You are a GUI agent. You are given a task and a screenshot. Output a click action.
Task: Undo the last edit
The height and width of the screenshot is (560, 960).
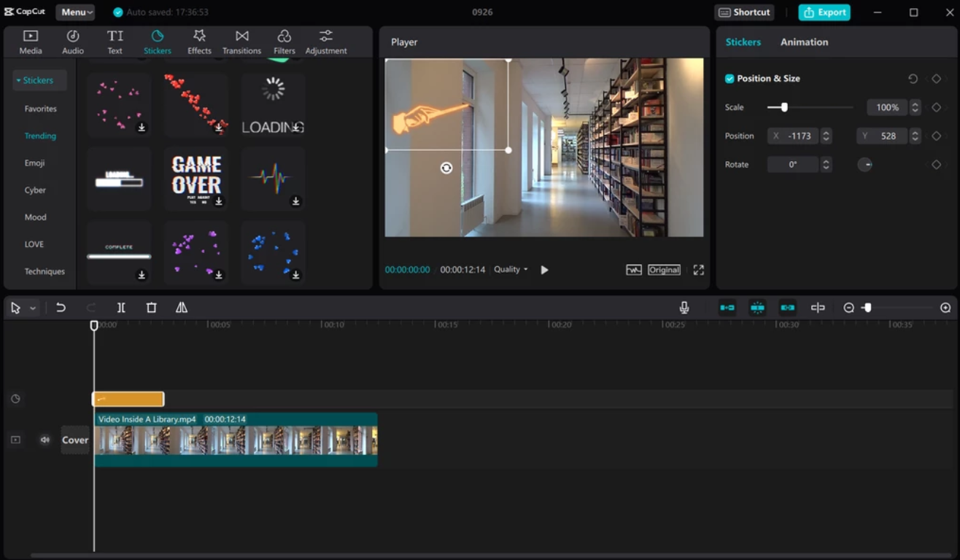coord(61,307)
